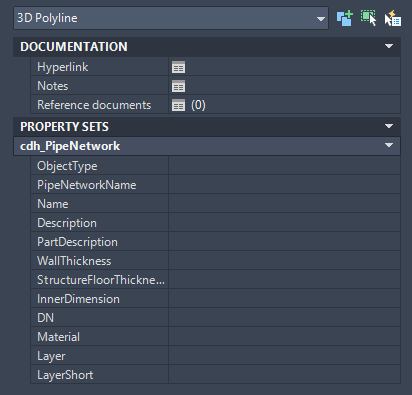Click the PROPERTY SETS header title
412x395 pixels.
64,127
